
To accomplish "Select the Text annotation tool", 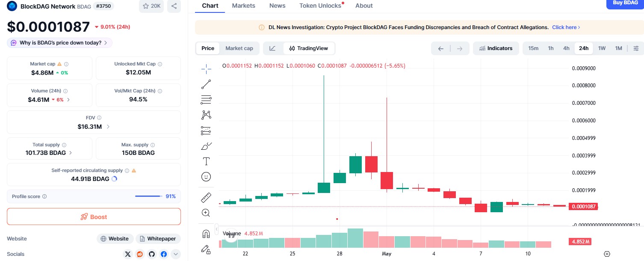I will [x=206, y=161].
